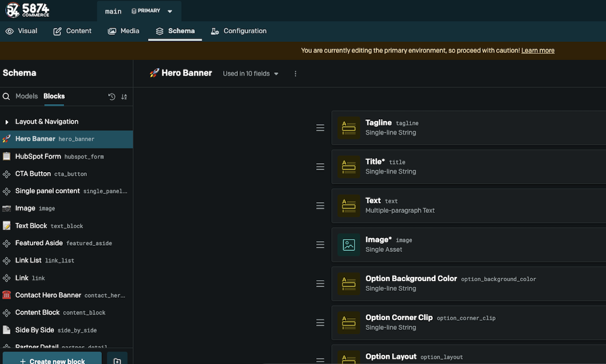Screen dimensions: 606x364
Task: Open the Option Corner Clip field
Action: (469, 323)
